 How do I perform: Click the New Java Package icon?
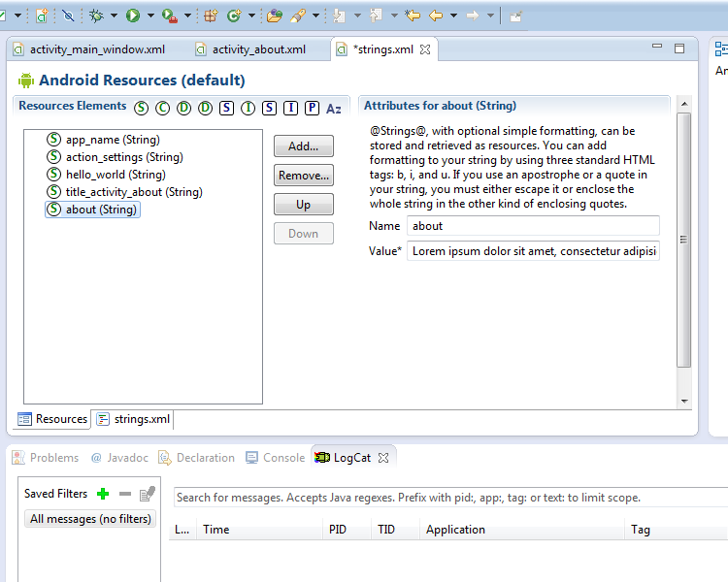tap(211, 16)
